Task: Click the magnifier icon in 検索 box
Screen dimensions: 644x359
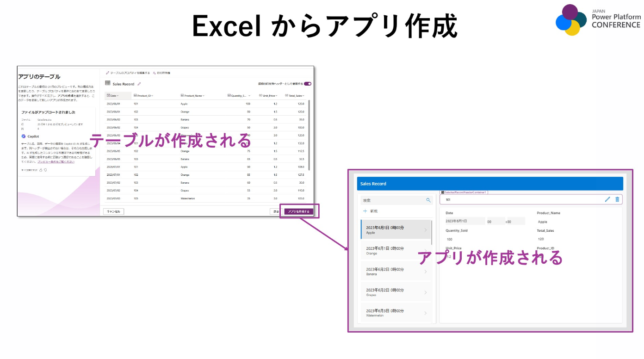Action: coord(428,200)
